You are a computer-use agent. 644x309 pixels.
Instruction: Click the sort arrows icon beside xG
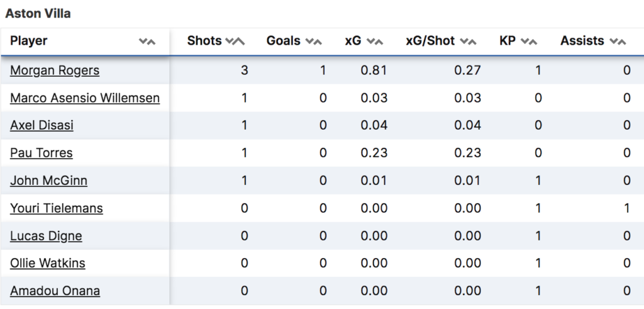[x=374, y=42]
